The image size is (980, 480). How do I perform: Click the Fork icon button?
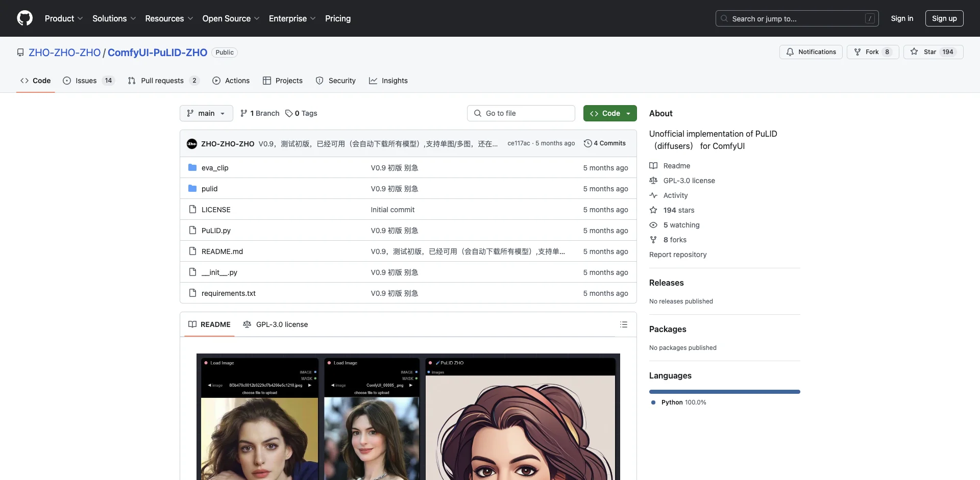coord(857,52)
